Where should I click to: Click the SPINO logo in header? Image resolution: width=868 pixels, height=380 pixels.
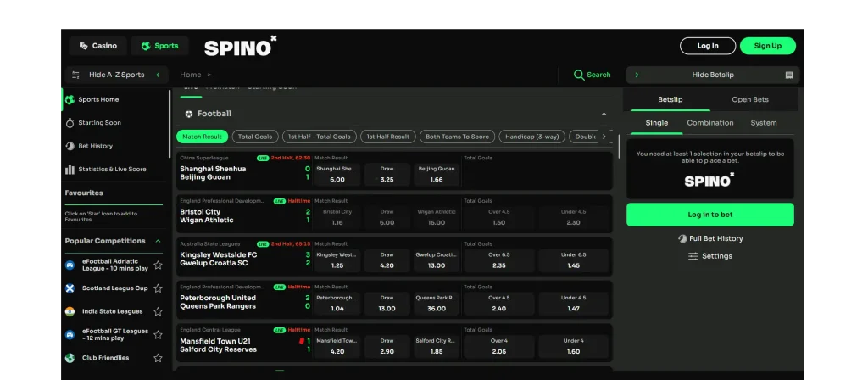[x=240, y=46]
